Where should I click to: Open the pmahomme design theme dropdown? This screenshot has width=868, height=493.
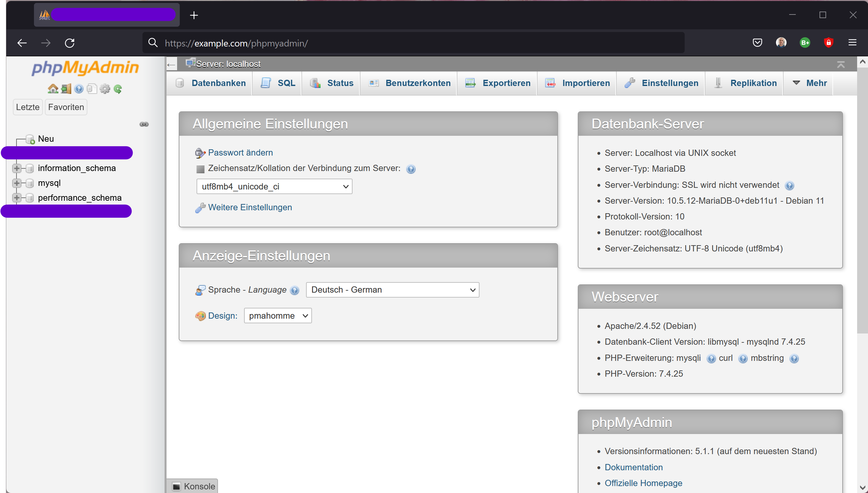coord(278,316)
